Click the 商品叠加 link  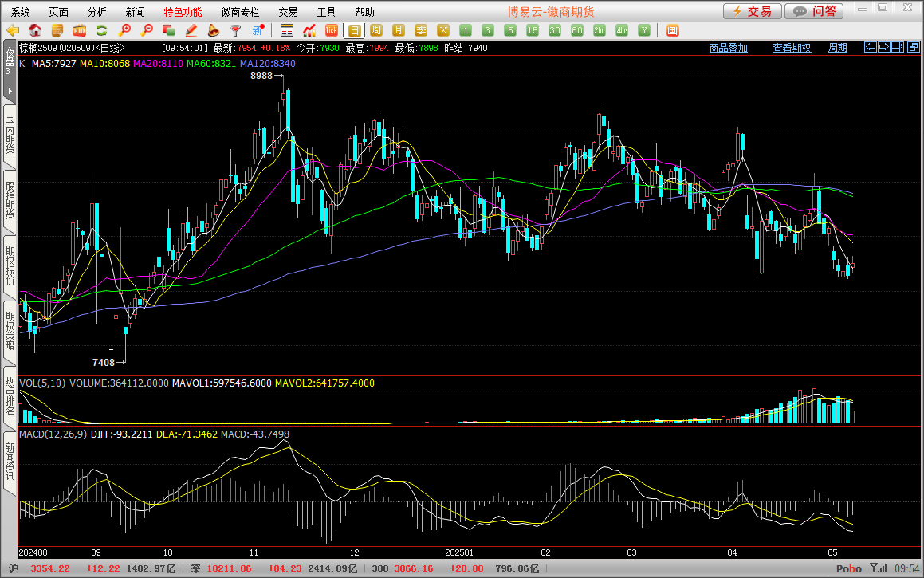(x=728, y=48)
